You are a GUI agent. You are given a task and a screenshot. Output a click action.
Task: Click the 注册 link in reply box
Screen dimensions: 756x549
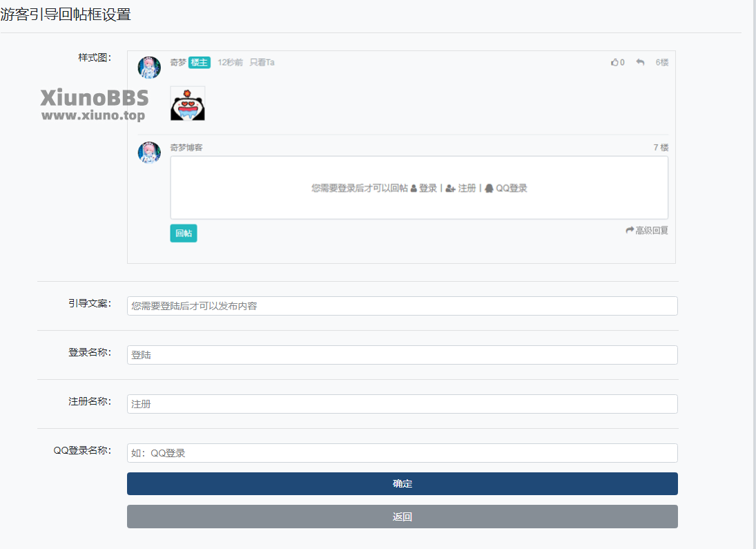(x=467, y=188)
